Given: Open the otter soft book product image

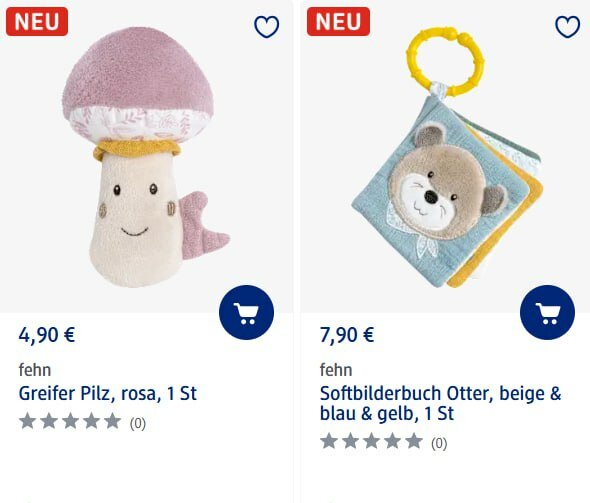Looking at the screenshot, I should [447, 158].
